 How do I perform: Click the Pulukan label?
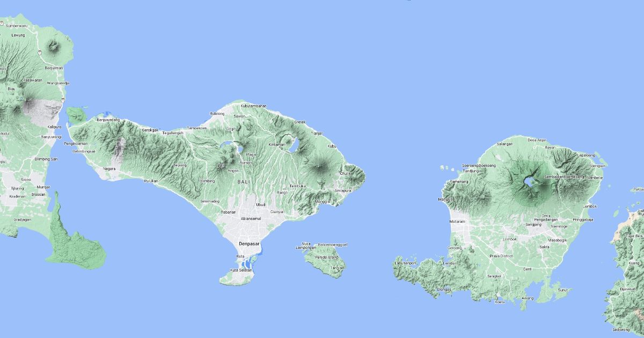pos(151,181)
